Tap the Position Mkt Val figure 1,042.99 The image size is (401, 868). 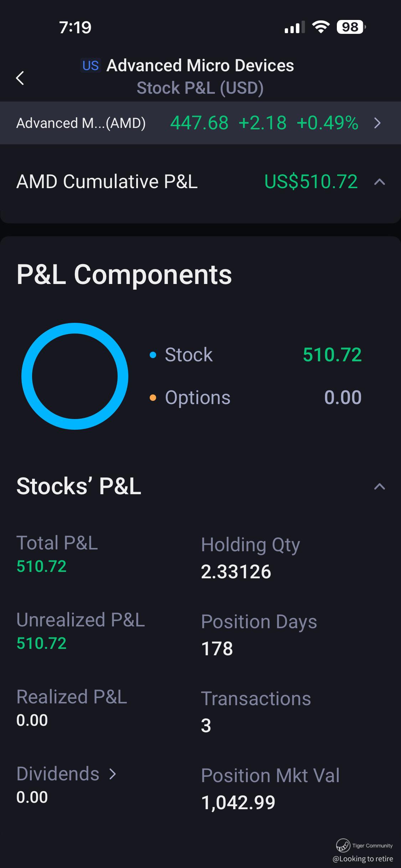[238, 803]
